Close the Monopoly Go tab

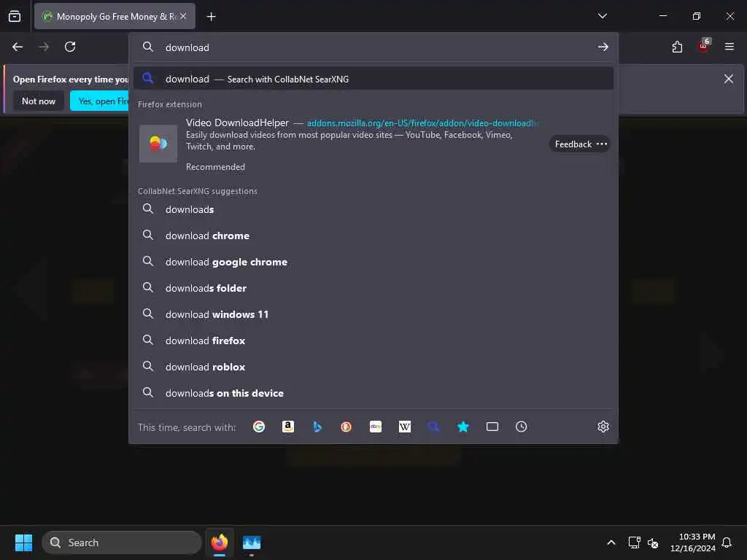[x=183, y=16]
